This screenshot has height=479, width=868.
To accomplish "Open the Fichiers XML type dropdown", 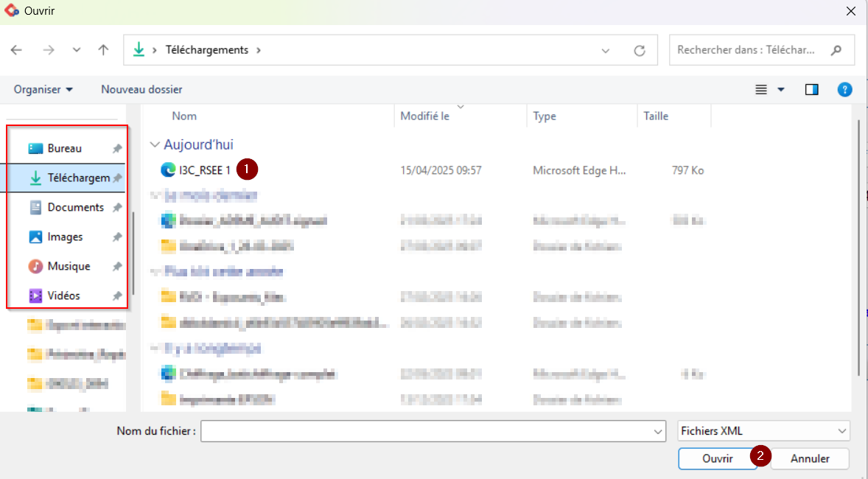I will click(x=763, y=431).
